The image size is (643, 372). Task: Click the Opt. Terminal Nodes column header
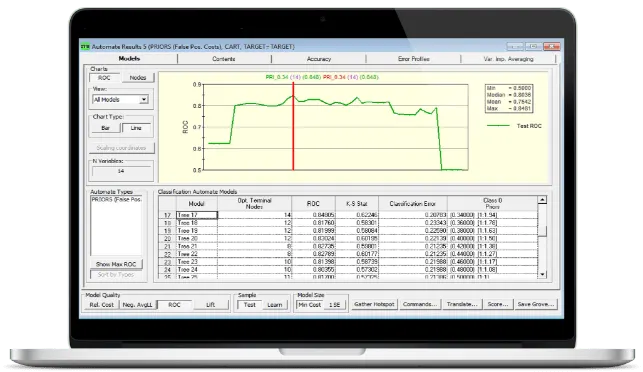[254, 203]
